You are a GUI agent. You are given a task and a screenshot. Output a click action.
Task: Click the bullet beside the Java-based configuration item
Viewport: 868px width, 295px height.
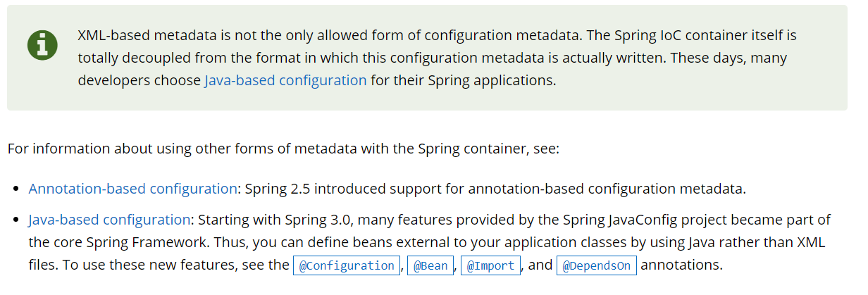pos(17,220)
